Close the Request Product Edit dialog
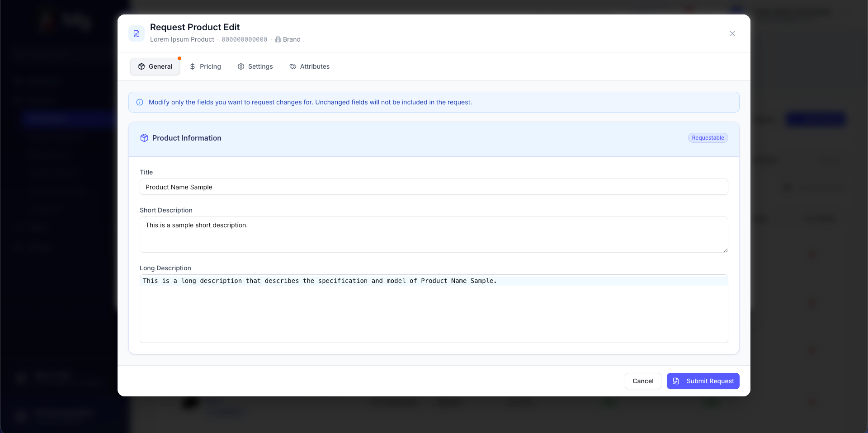 [x=732, y=33]
